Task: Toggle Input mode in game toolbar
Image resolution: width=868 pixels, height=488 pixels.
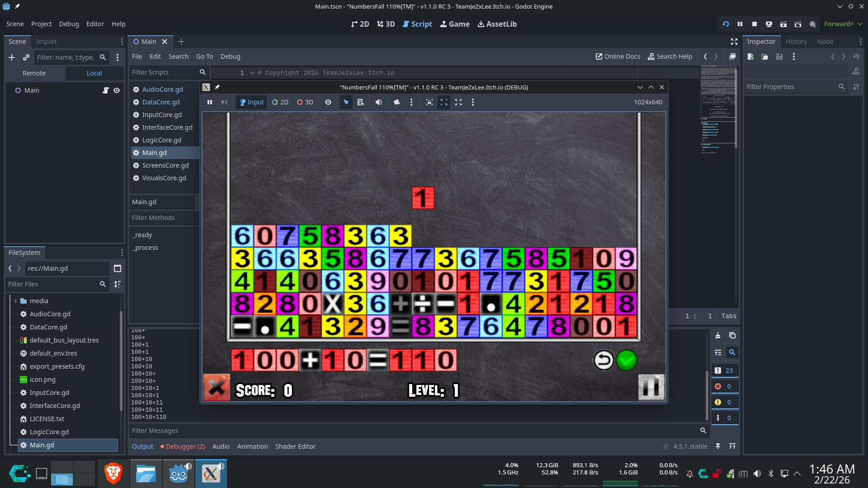Action: point(252,102)
